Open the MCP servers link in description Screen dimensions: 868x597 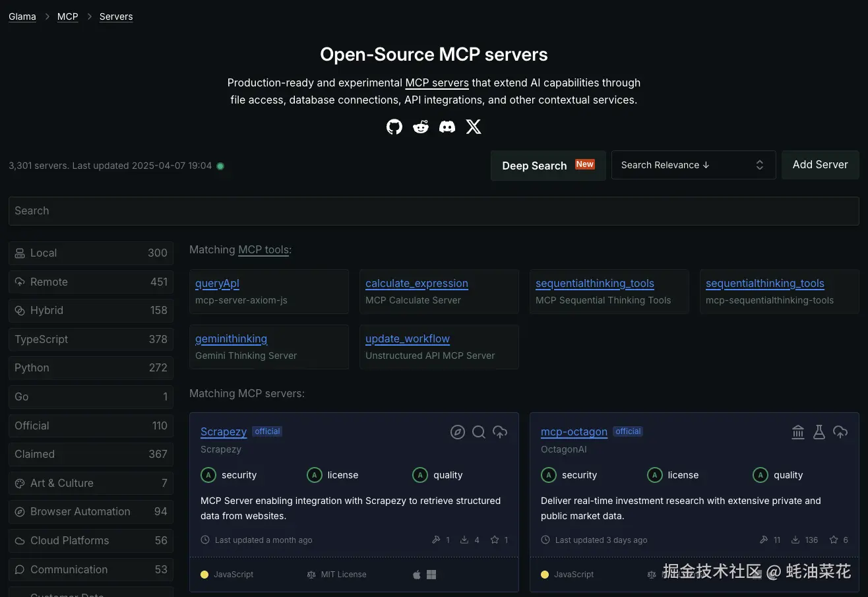coord(437,83)
